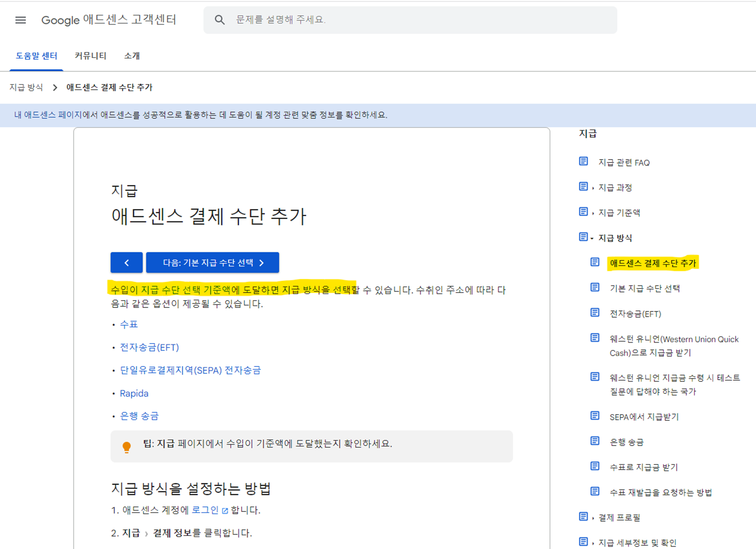
Task: Open the 단일유로결제지역(SEPA) 전자송금 link
Action: coord(190,370)
